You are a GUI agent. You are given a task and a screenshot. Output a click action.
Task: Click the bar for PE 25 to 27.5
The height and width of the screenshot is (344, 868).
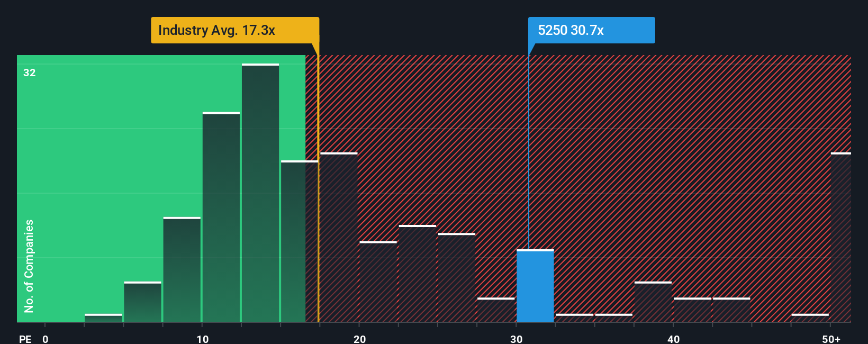click(x=457, y=277)
